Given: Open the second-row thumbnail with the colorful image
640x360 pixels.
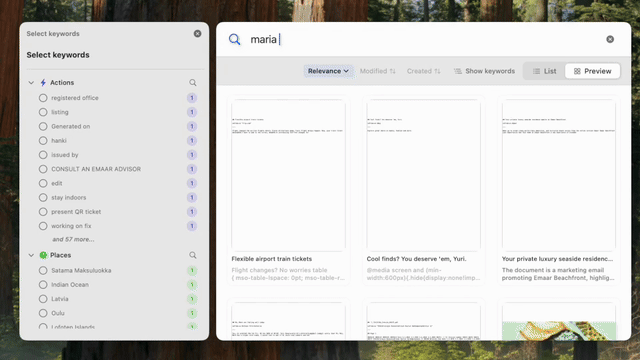Looking at the screenshot, I should (x=559, y=322).
